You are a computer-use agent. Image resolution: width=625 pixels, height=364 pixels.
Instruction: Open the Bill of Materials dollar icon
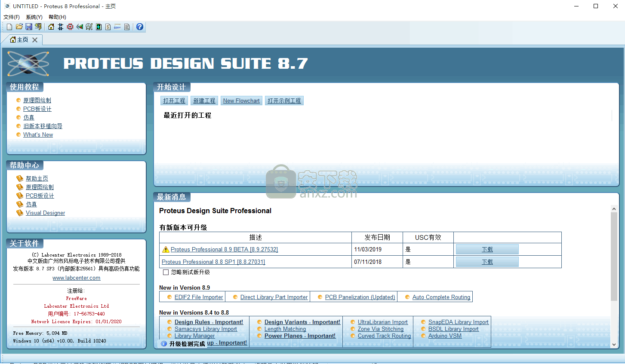[108, 27]
